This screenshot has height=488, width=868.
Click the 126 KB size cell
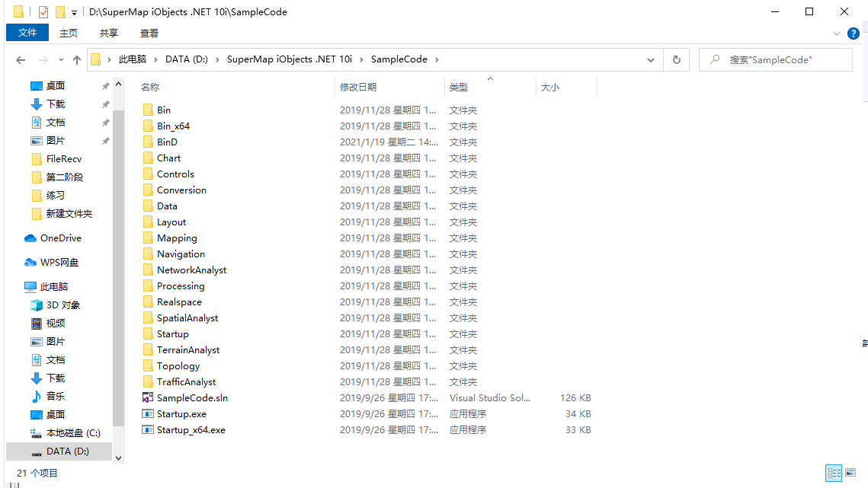[575, 397]
